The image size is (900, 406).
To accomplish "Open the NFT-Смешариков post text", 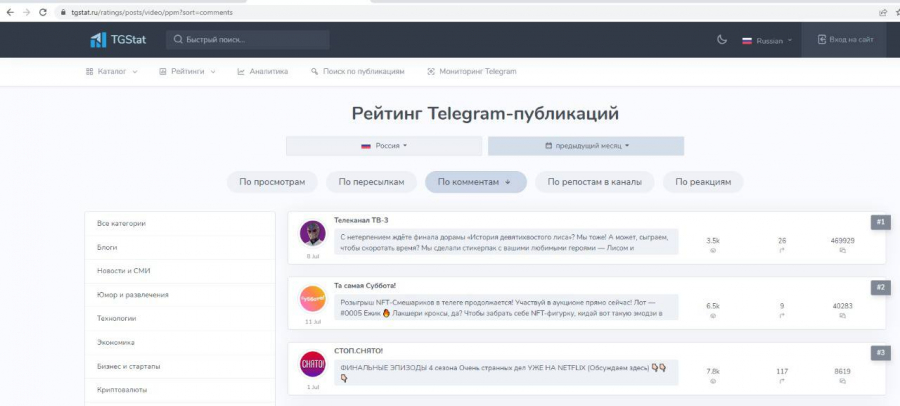I will 506,307.
